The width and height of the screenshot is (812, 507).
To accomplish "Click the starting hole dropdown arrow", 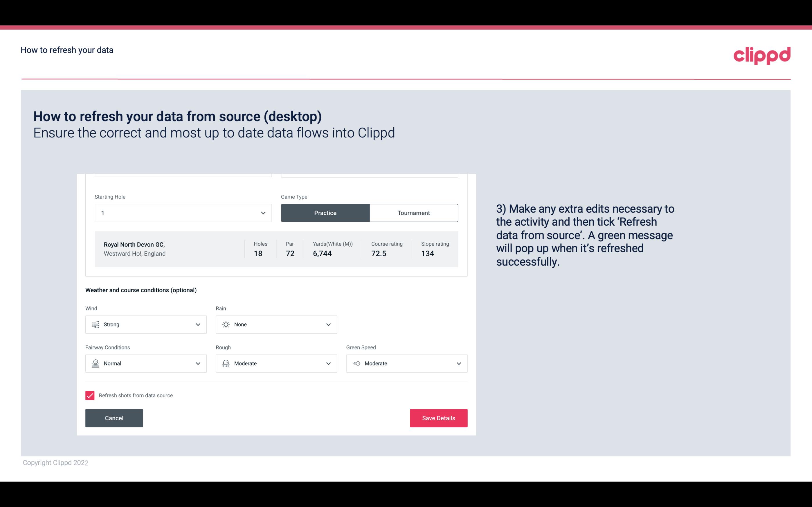I will tap(262, 213).
